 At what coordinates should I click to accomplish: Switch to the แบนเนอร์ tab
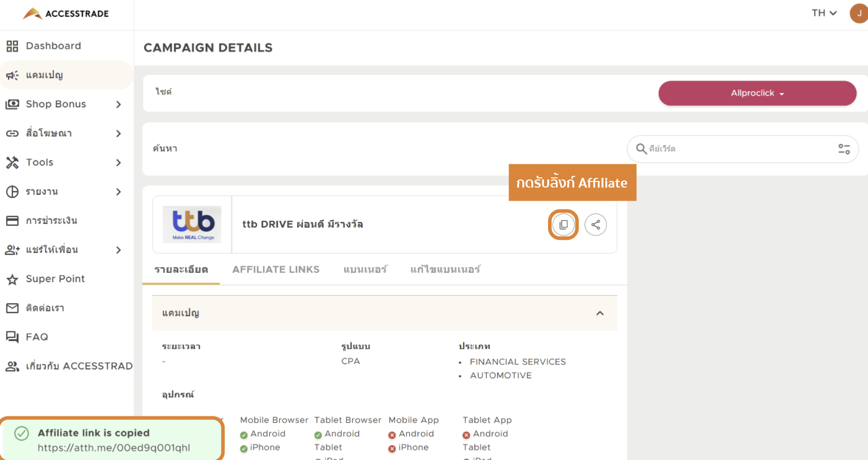(365, 269)
